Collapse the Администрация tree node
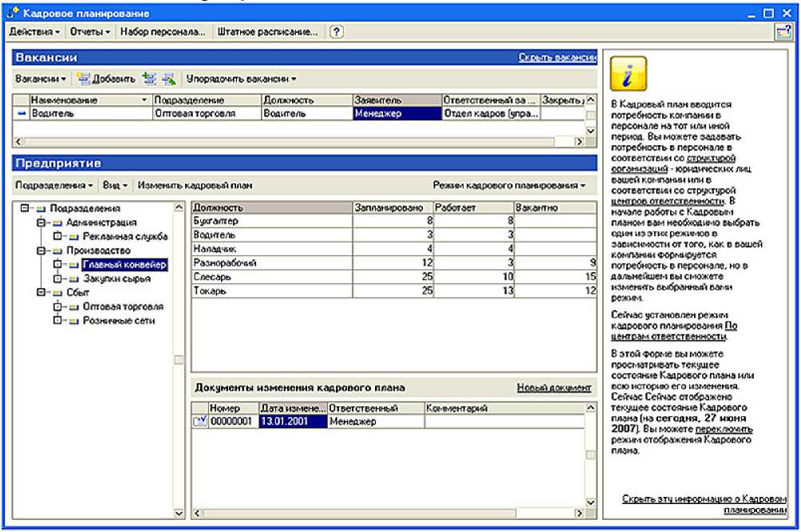Viewport: 801px width, 532px height. pos(41,223)
